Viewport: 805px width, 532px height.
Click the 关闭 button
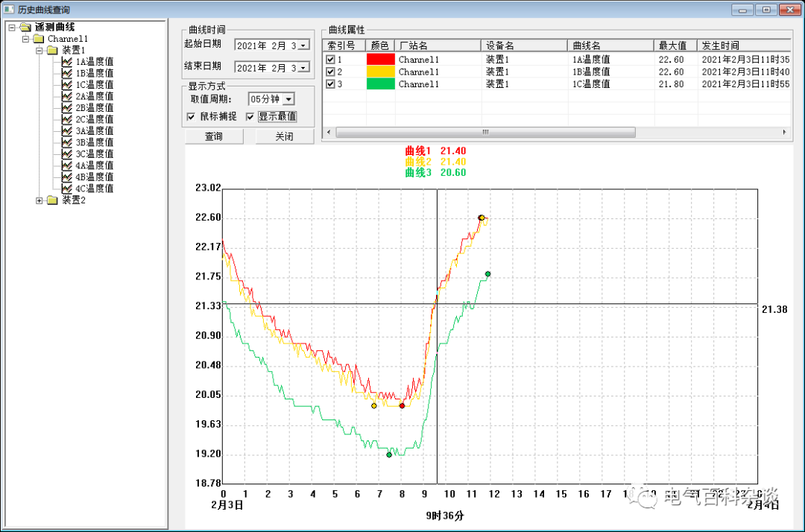click(x=285, y=136)
